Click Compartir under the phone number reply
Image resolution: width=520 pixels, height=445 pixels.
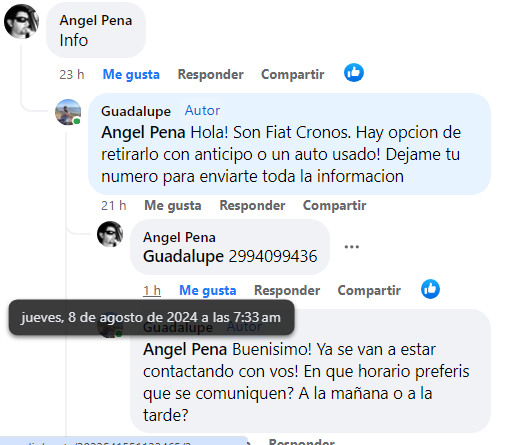click(x=369, y=290)
